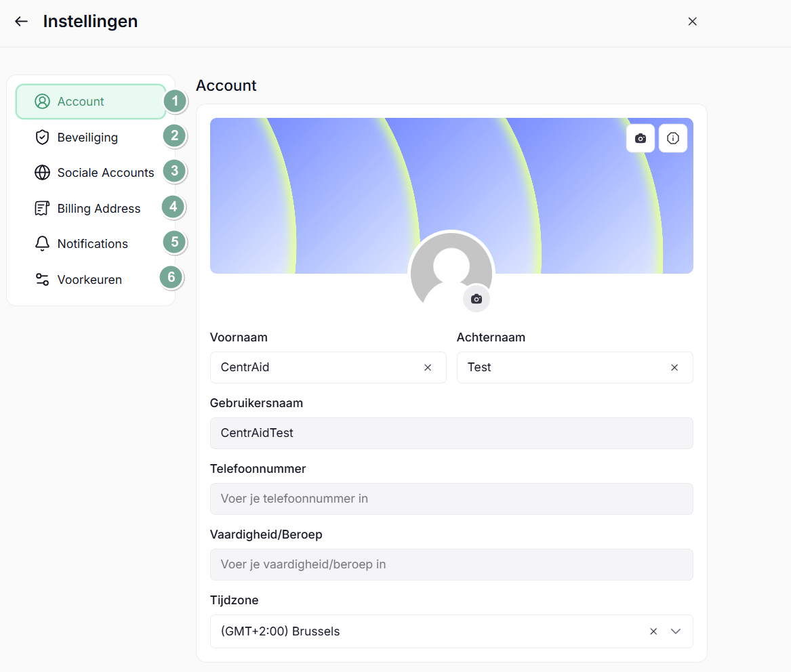Open the cover image info icon
This screenshot has height=672, width=791.
coord(672,138)
